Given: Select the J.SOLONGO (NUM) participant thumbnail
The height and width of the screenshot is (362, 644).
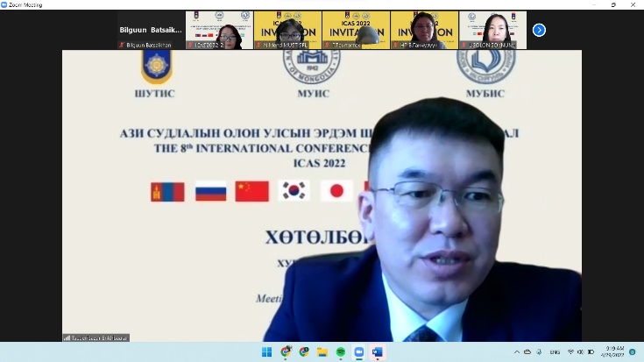Looking at the screenshot, I should pyautogui.click(x=492, y=30).
